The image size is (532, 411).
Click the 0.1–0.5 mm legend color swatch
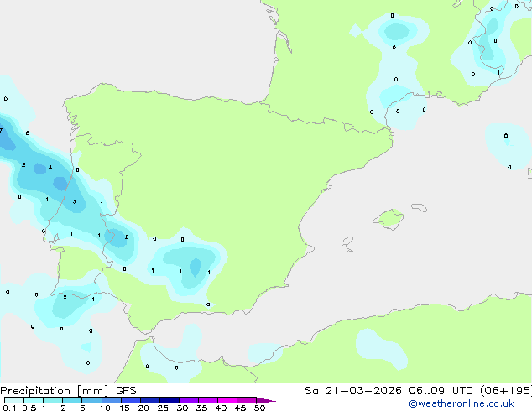click(x=14, y=400)
